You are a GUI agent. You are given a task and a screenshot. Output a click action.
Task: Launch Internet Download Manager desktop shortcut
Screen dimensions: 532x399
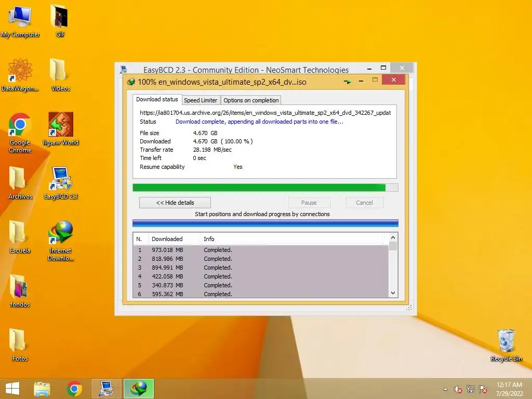60,241
